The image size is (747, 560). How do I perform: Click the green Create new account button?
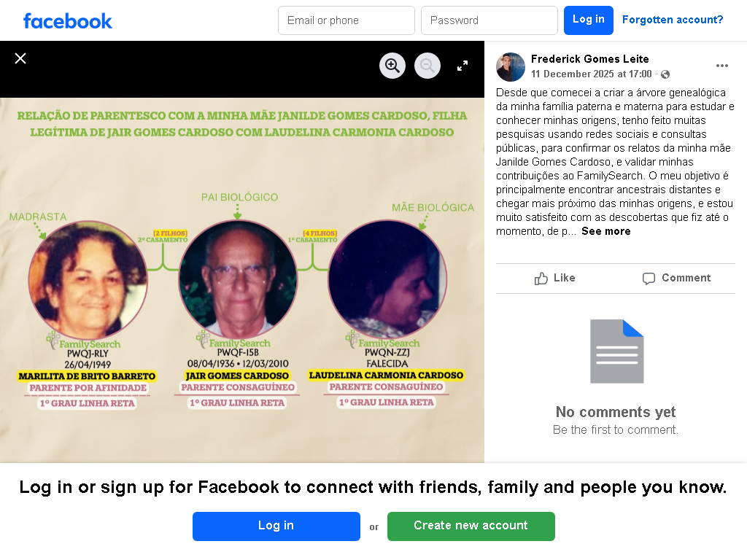coord(471,526)
